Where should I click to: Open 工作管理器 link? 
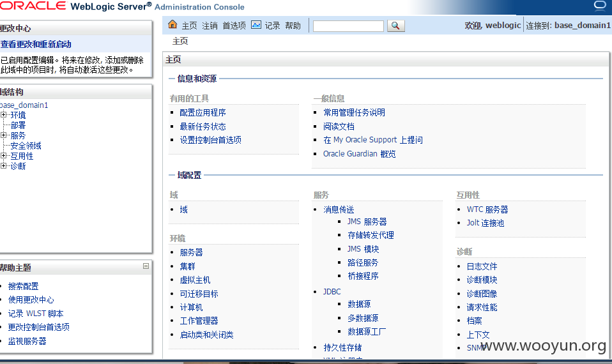[x=199, y=321]
